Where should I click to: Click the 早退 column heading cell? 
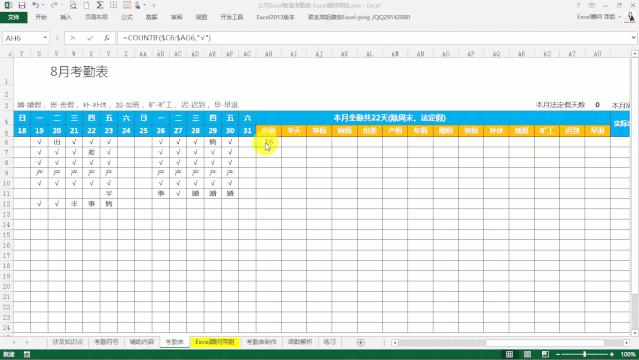point(597,131)
